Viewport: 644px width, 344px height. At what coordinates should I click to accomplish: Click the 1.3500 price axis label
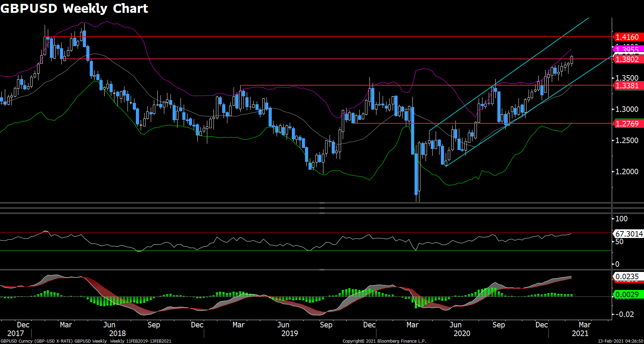tap(627, 78)
